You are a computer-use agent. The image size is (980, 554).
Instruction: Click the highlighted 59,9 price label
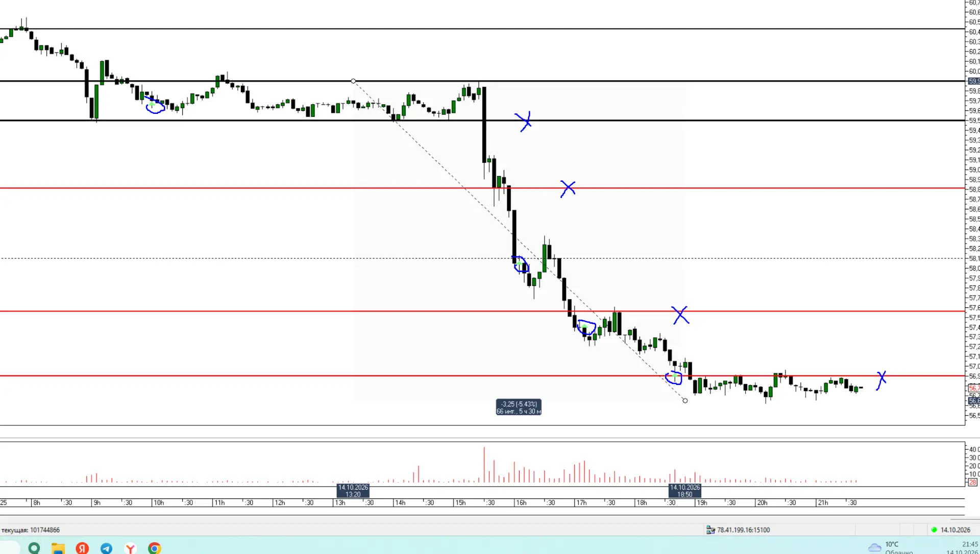974,81
